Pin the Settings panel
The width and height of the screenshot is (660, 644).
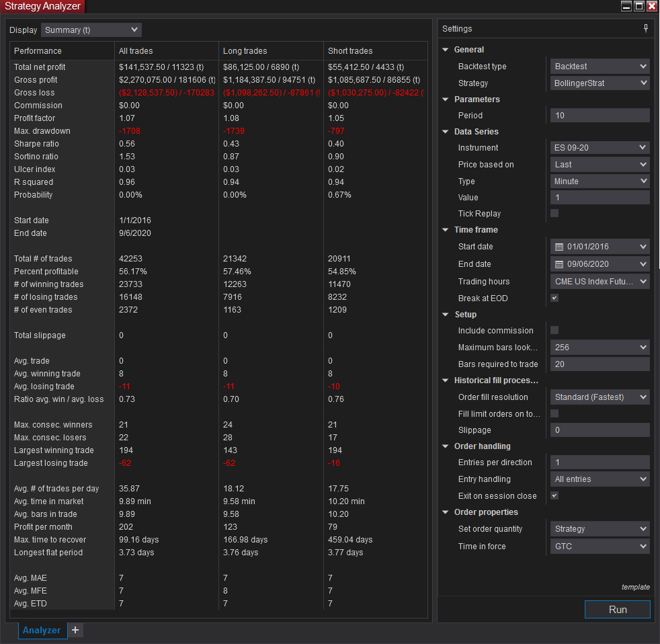pyautogui.click(x=645, y=29)
